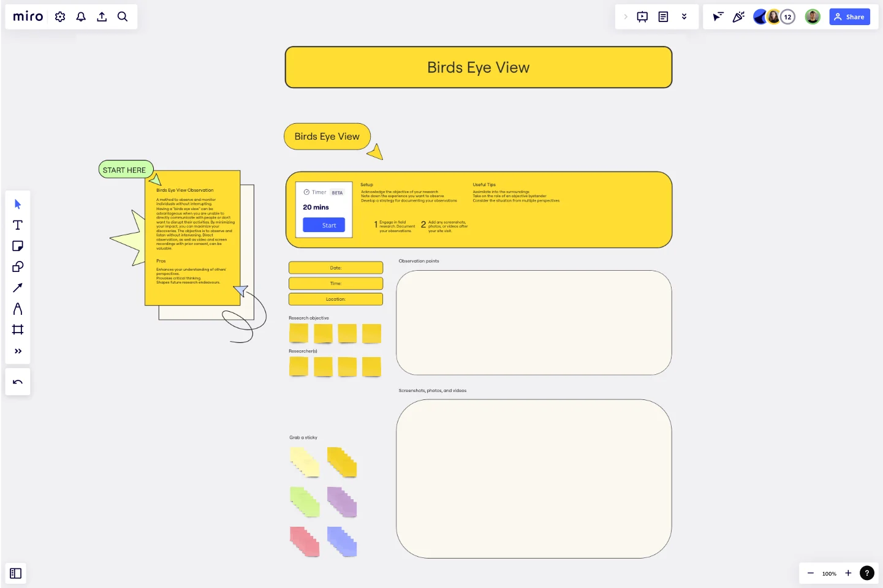Image resolution: width=883 pixels, height=588 pixels.
Task: Open the frames side panel icon
Action: 16,573
